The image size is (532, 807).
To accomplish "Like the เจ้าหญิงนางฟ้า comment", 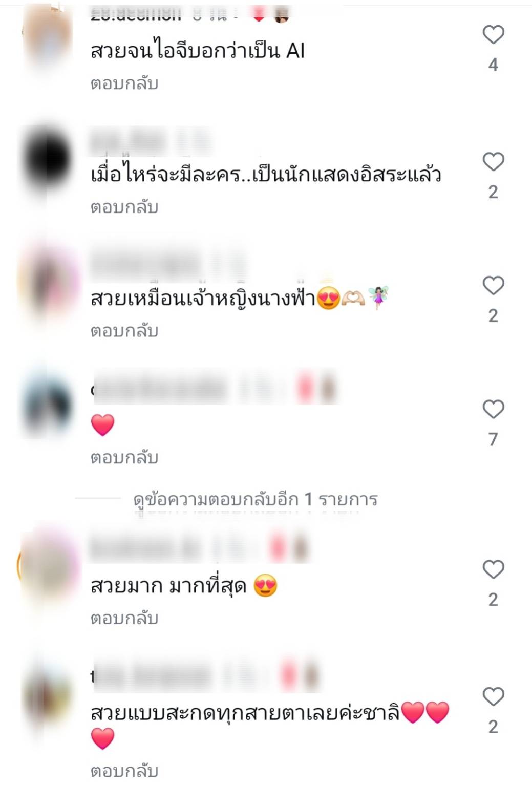I will (493, 286).
